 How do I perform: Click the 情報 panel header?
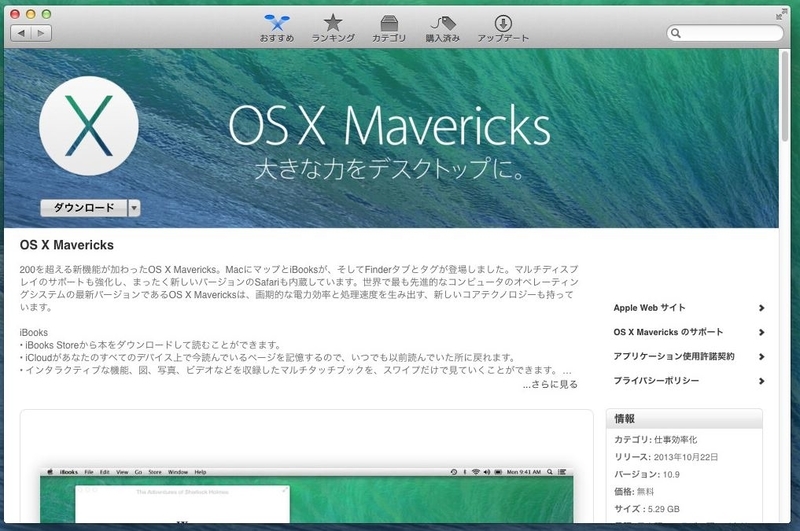tap(684, 419)
